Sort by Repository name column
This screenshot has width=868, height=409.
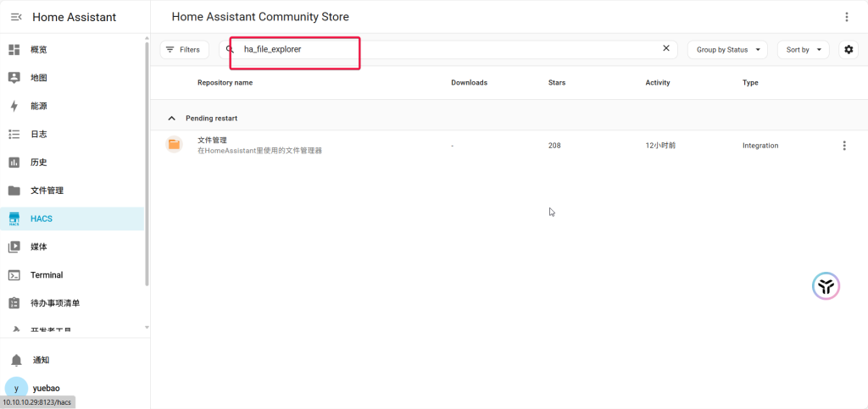[225, 83]
